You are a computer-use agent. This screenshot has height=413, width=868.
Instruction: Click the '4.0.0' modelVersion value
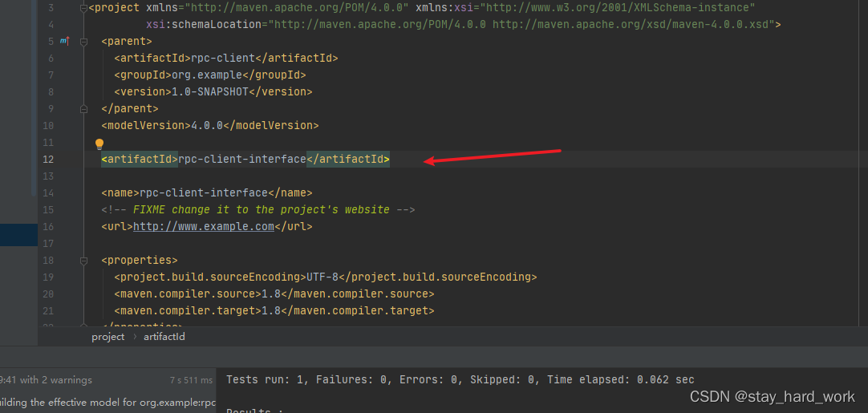click(207, 125)
